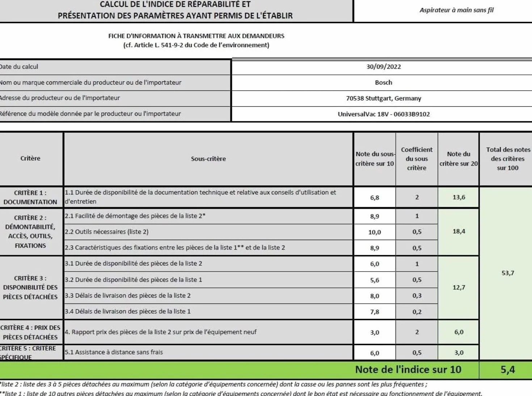Select the 3.3 Délais de livraison liste 2 row

tap(208, 296)
